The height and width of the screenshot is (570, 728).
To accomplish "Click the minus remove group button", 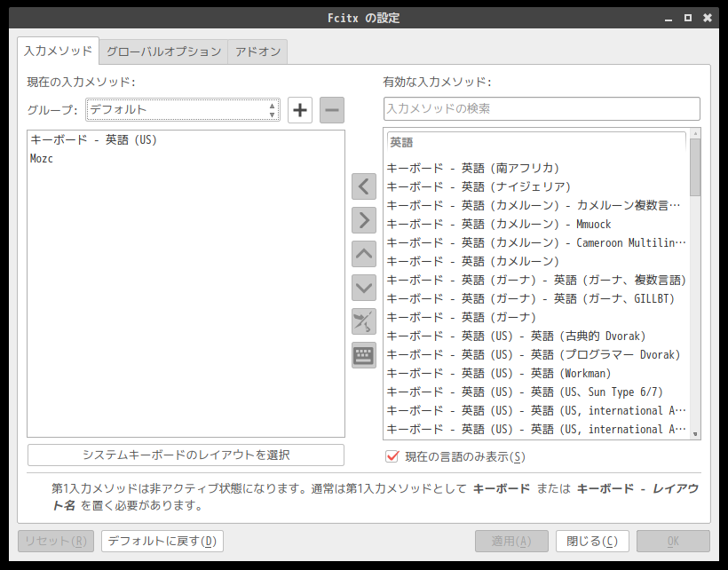I will [x=331, y=110].
